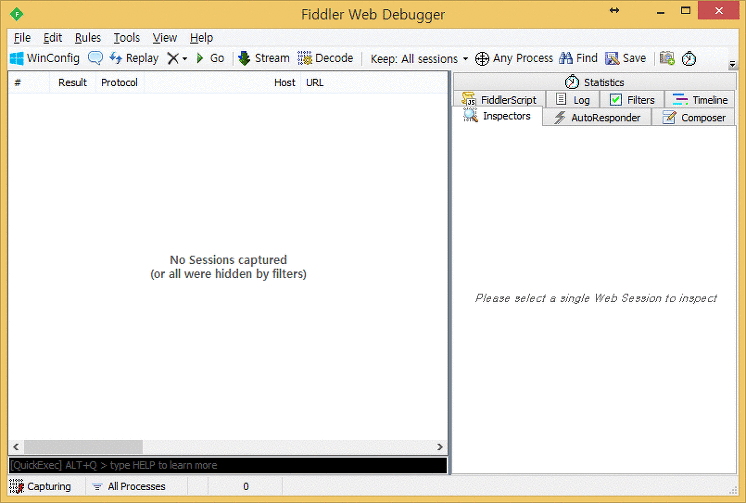The image size is (746, 503).
Task: Click the comment speech bubble icon
Action: (95, 58)
